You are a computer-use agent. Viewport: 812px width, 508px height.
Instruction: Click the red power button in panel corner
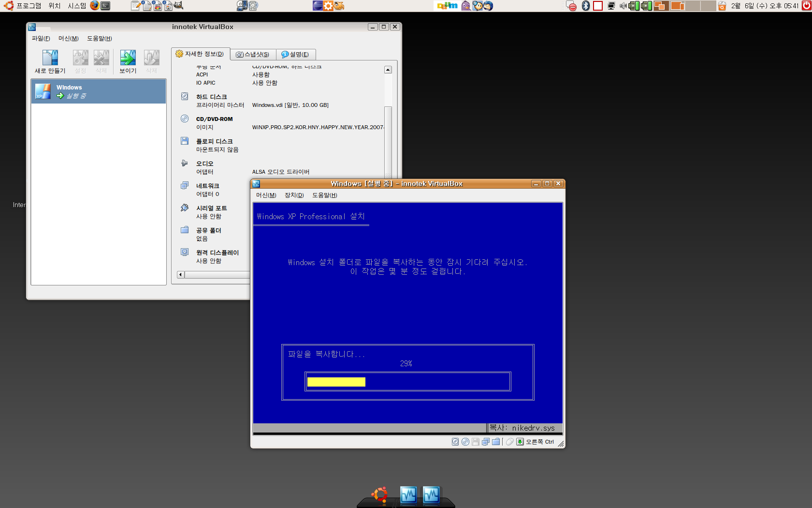point(807,6)
